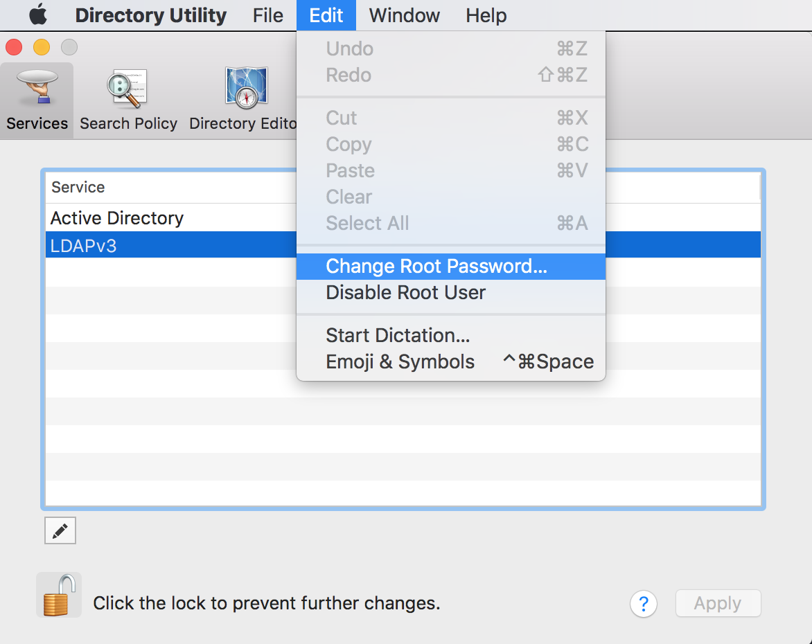
Task: Click the lock to prevent changes
Action: 58,596
